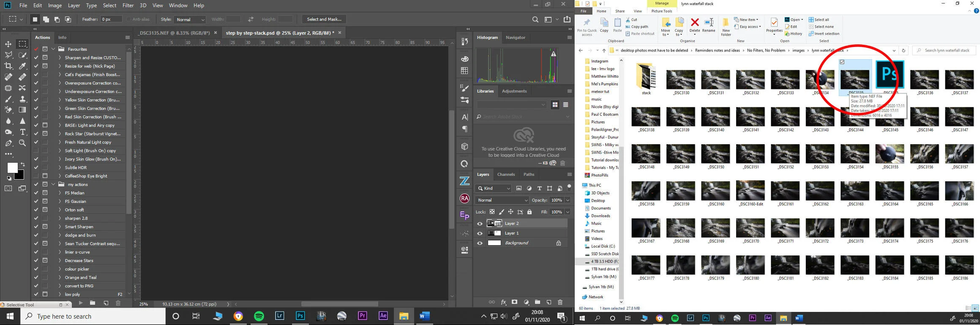Open the Layer menu in Photoshop
Image resolution: width=980 pixels, height=325 pixels.
tap(74, 5)
